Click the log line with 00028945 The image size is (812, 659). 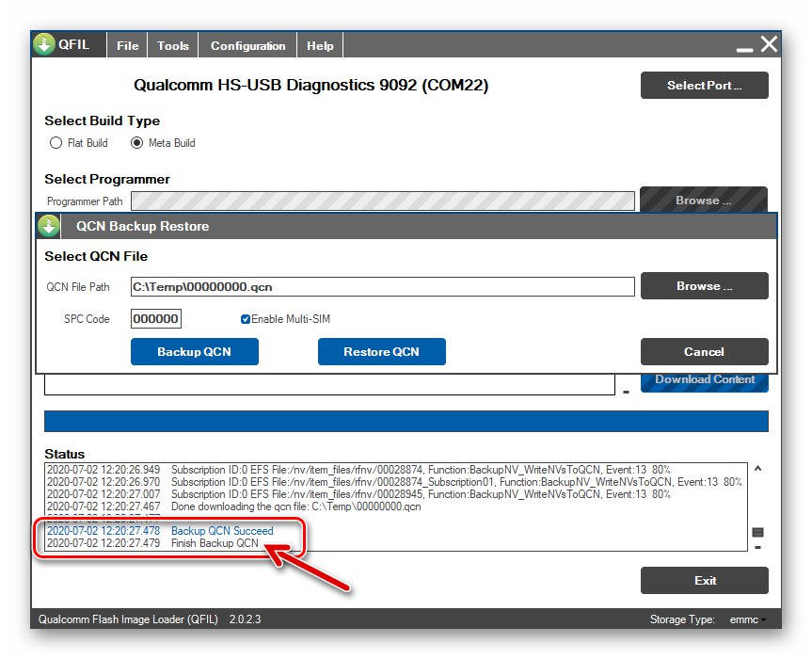point(358,494)
